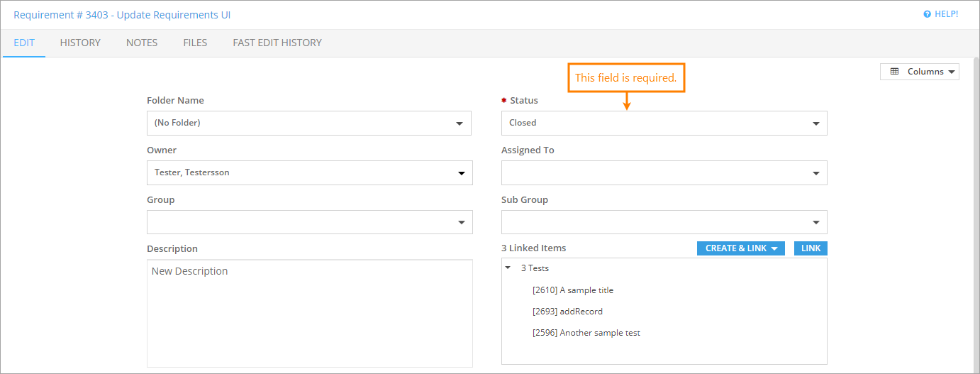Expand the Folder Name dropdown
This screenshot has height=374, width=980.
pos(308,123)
